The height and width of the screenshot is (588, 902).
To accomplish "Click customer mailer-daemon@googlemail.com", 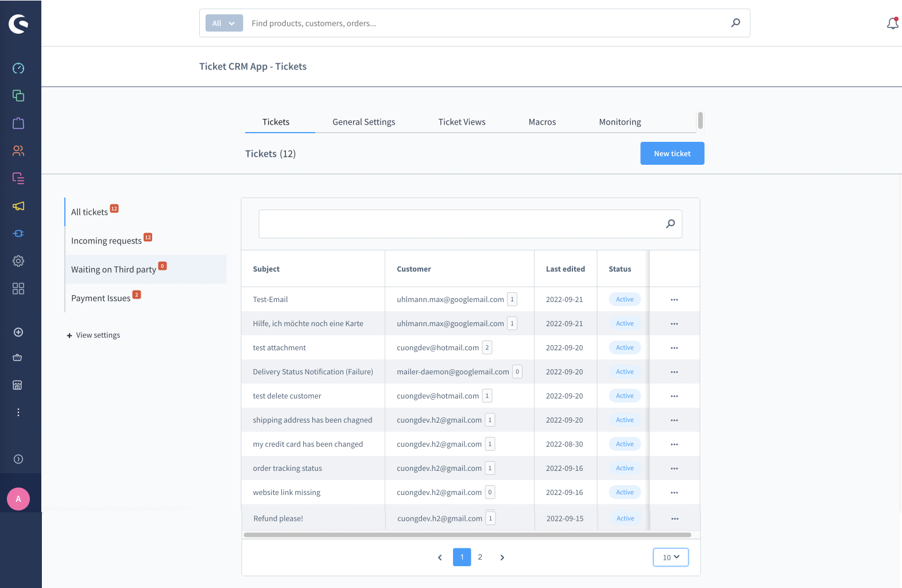I will pyautogui.click(x=453, y=372).
